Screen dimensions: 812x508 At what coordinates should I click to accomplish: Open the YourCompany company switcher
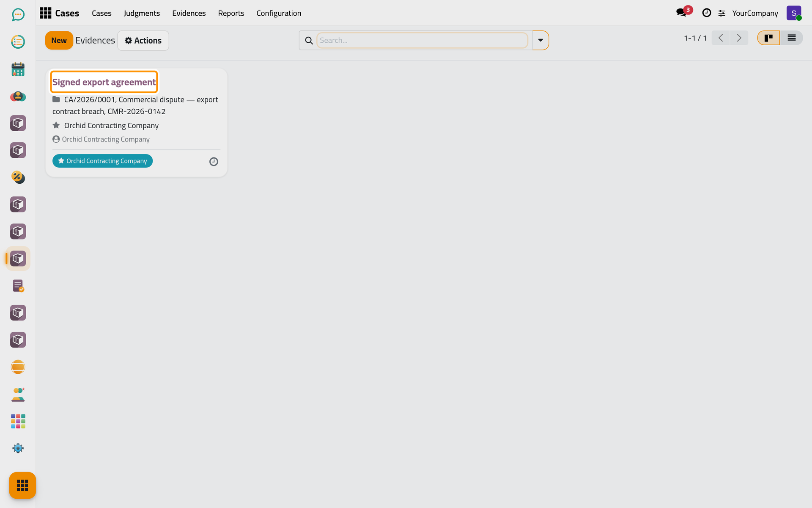tap(755, 13)
